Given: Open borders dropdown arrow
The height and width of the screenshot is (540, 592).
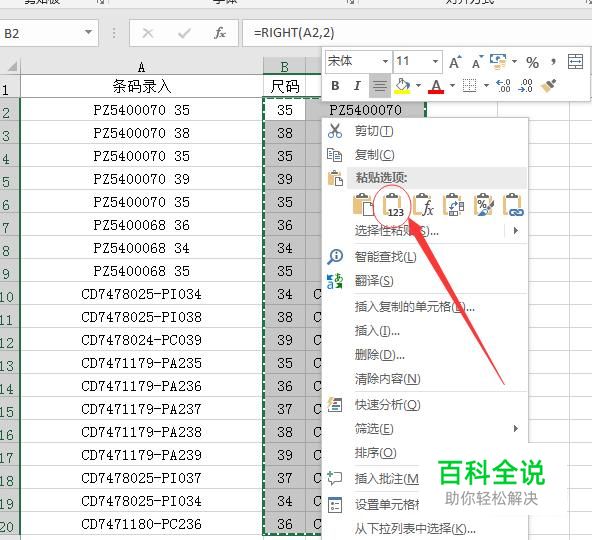Looking at the screenshot, I should 486,86.
